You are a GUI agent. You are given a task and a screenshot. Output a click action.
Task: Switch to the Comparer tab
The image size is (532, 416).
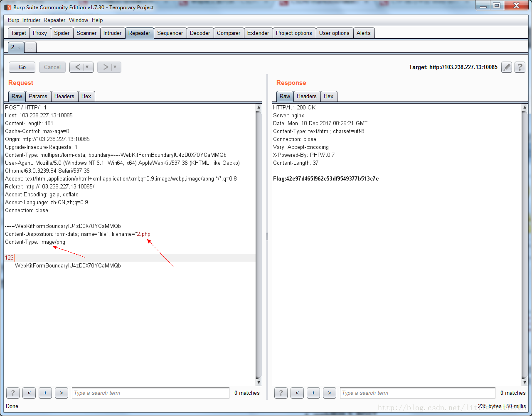tap(229, 33)
